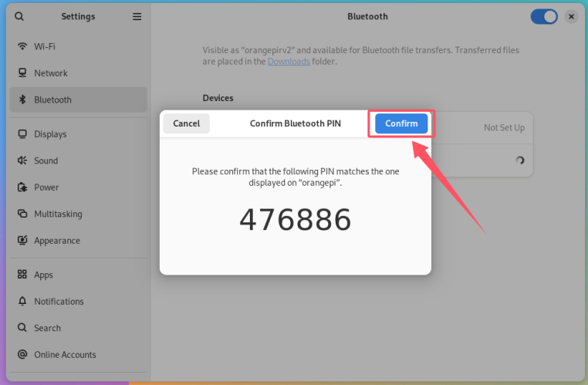Click the Settings sidebar title

click(78, 16)
